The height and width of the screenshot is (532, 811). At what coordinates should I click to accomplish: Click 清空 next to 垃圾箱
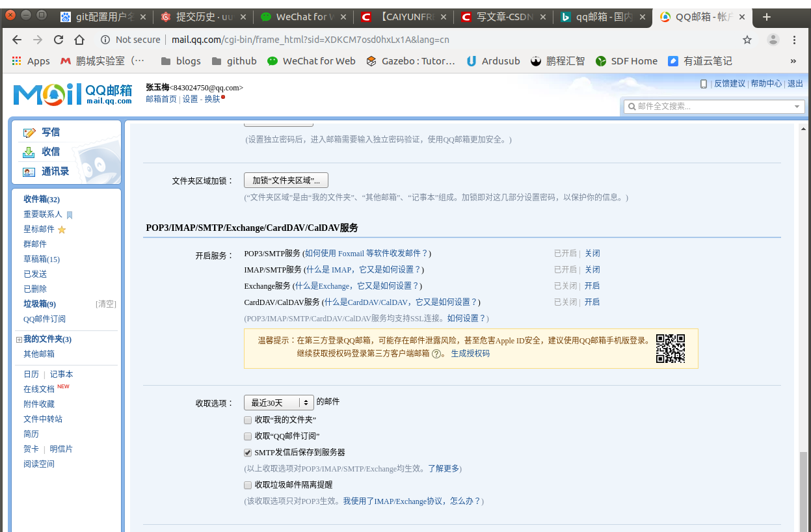pyautogui.click(x=106, y=304)
